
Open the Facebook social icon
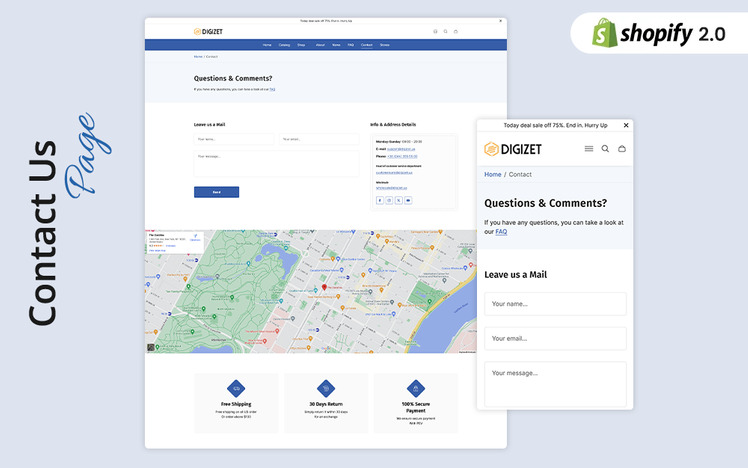coord(380,200)
